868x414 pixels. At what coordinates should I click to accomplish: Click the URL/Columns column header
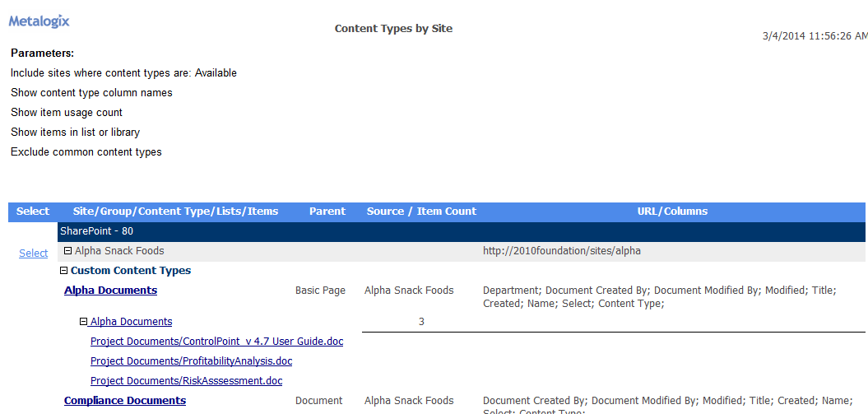coord(672,212)
